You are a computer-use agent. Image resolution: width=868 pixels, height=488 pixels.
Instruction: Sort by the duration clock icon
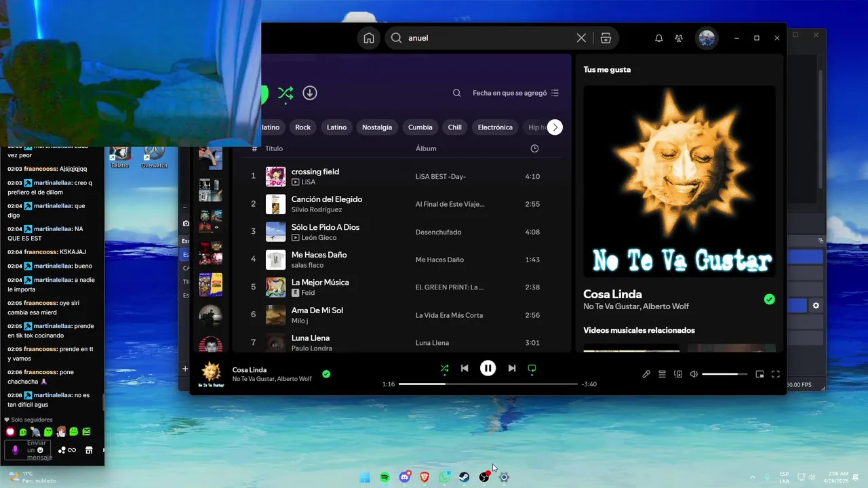click(x=534, y=148)
